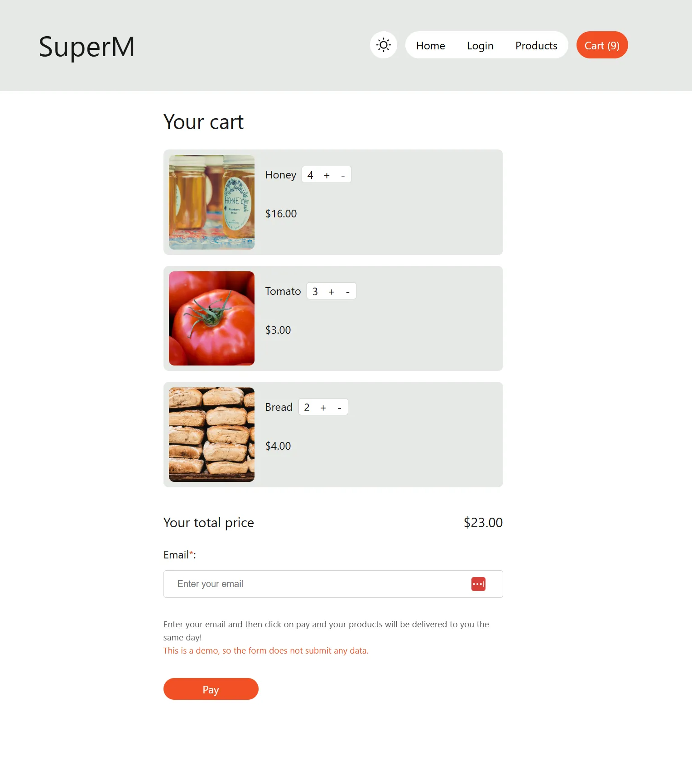
Task: Increase Honey quantity with plus button
Action: (326, 175)
